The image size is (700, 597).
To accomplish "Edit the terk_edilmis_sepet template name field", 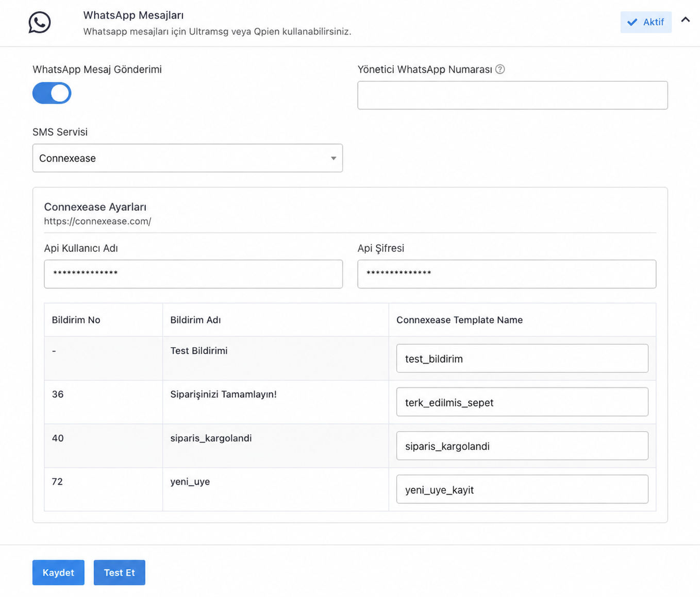I will click(x=522, y=402).
